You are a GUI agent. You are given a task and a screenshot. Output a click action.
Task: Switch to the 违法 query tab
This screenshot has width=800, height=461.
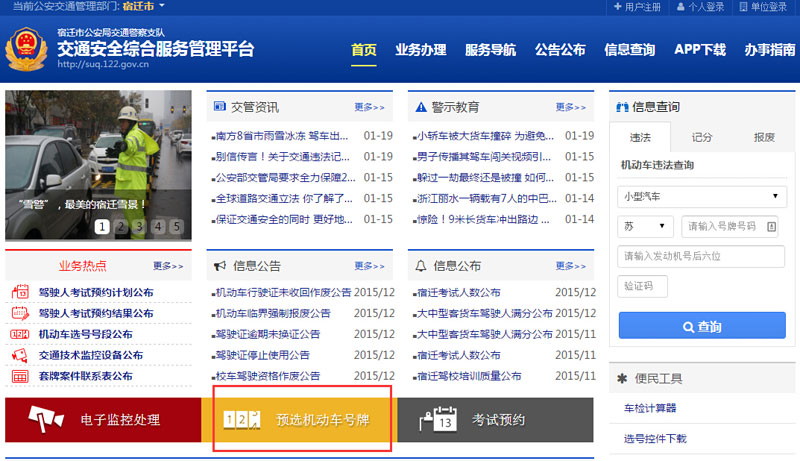640,137
